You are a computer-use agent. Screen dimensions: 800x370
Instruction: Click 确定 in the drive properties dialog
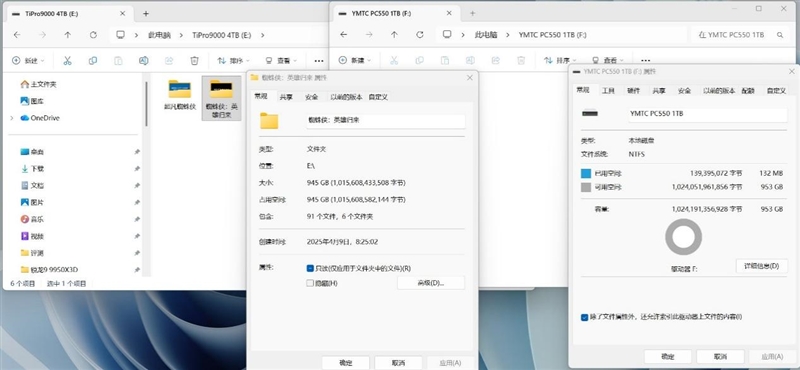click(x=668, y=356)
